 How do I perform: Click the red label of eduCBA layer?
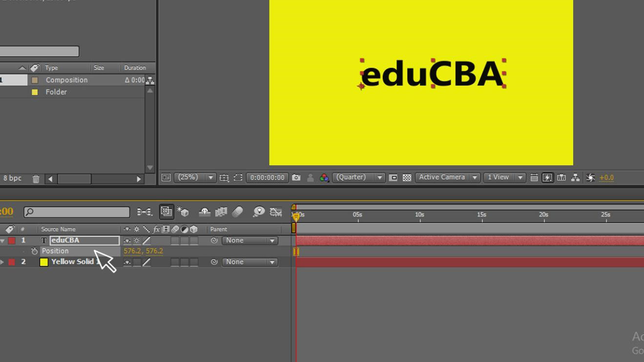[12, 241]
